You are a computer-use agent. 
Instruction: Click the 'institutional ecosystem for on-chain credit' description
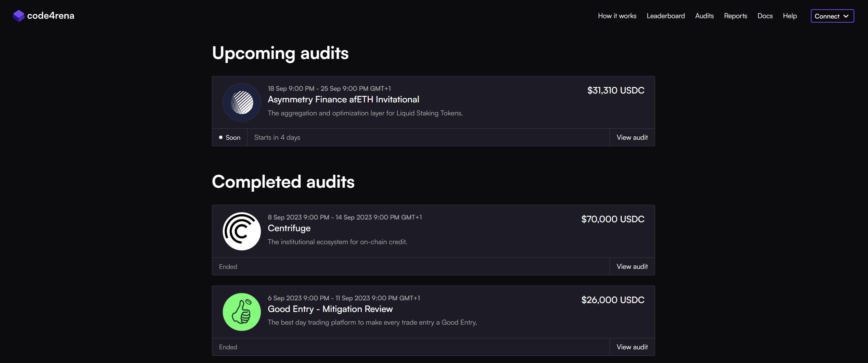(337, 242)
